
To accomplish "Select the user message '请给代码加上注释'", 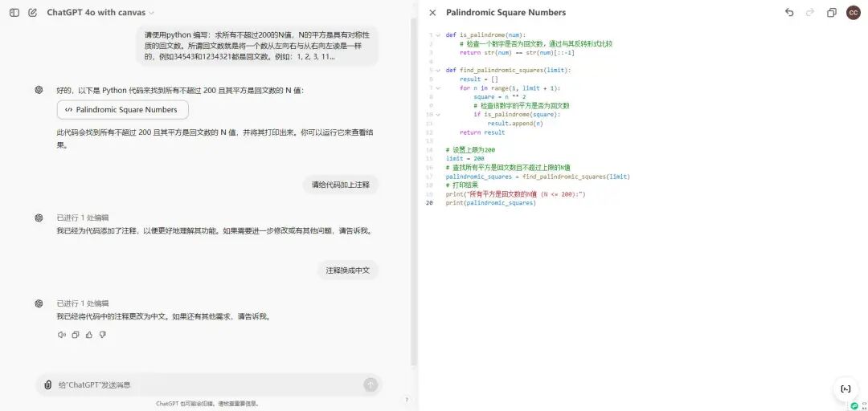I will coord(341,185).
